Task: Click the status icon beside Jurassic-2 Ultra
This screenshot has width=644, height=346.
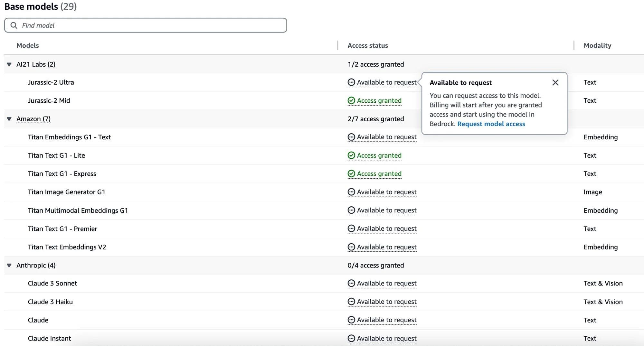Action: point(351,82)
